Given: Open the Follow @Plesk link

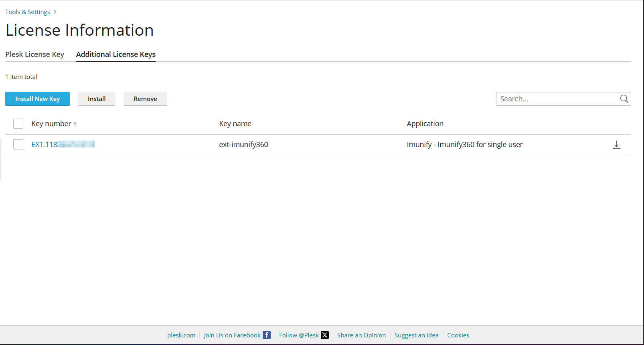Looking at the screenshot, I should pos(299,335).
